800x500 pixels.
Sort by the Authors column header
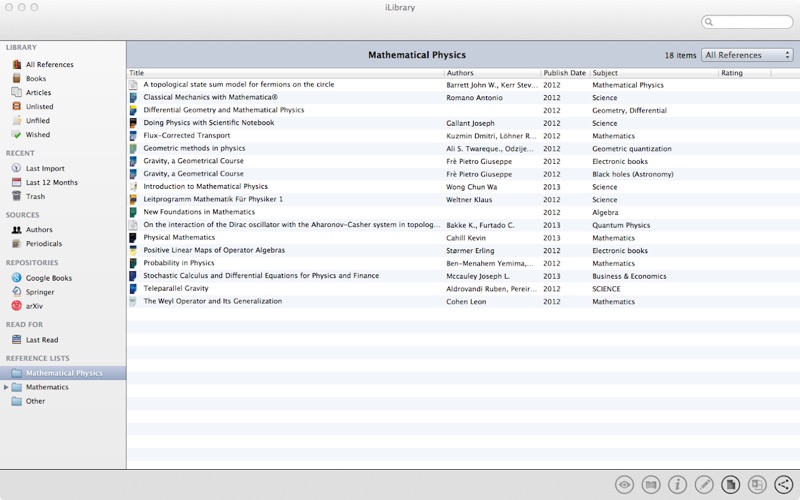492,73
